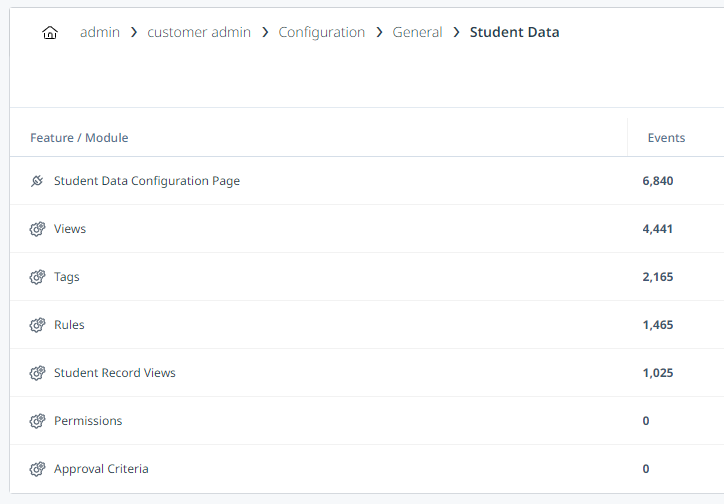Screen dimensions: 724x504
Task: Click the gear icon next to Views
Action: tap(37, 229)
